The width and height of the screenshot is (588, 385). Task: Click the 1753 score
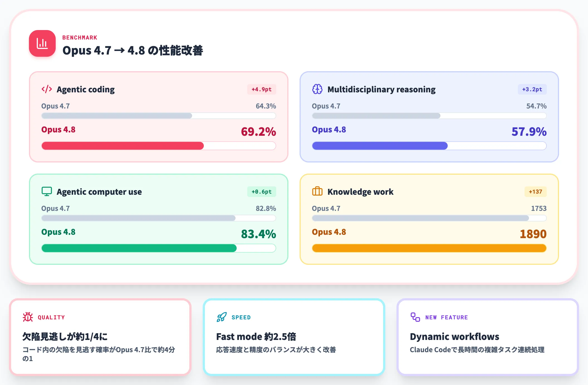click(x=539, y=208)
